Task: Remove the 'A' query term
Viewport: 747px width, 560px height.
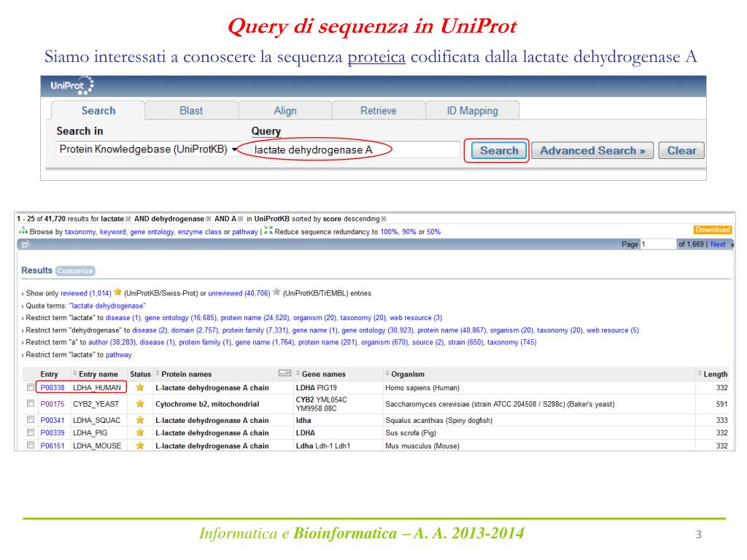Action: [x=241, y=219]
